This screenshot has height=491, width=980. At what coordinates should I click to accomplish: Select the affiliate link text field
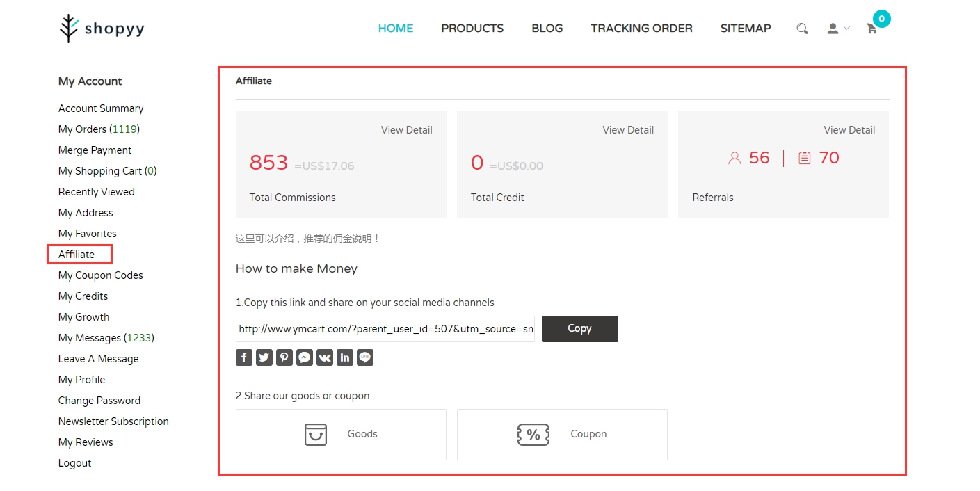click(x=385, y=329)
